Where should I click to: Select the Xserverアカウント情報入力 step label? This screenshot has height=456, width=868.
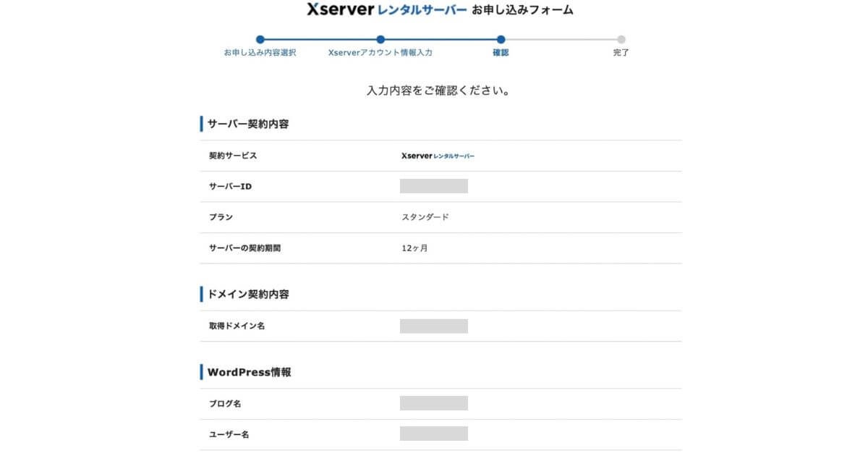380,53
